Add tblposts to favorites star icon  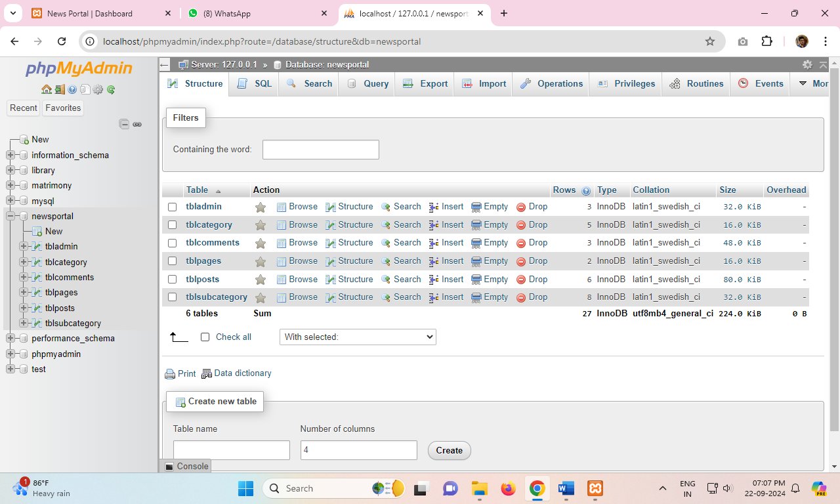click(261, 280)
